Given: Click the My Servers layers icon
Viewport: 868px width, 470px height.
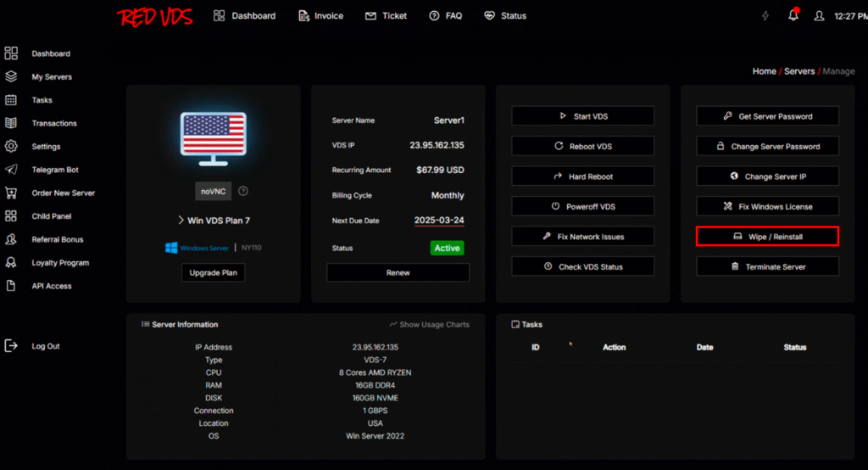Looking at the screenshot, I should [11, 76].
